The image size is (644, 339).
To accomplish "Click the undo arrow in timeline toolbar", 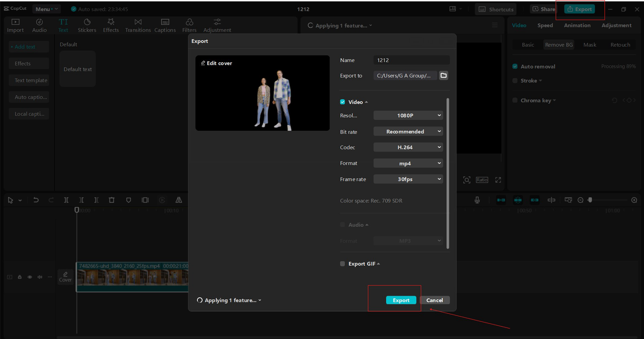I will (x=36, y=200).
